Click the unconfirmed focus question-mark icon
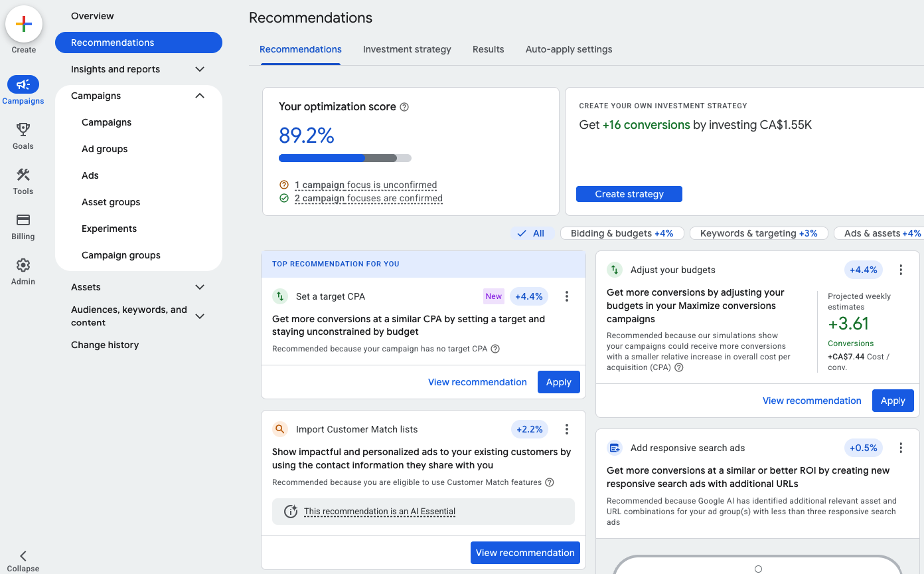The height and width of the screenshot is (574, 924). (284, 185)
